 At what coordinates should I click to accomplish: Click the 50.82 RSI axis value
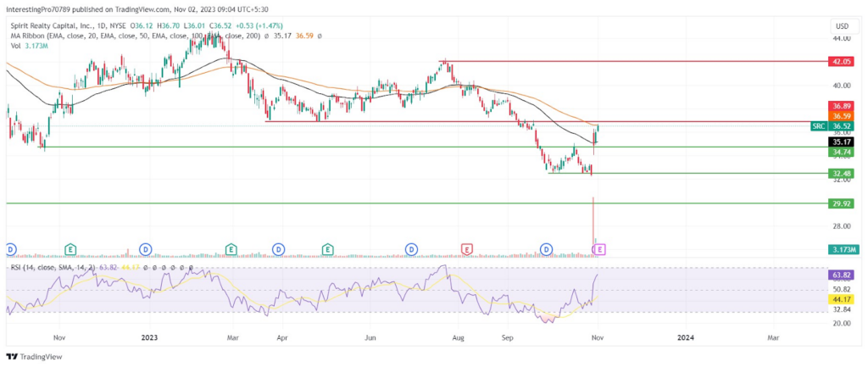(841, 290)
